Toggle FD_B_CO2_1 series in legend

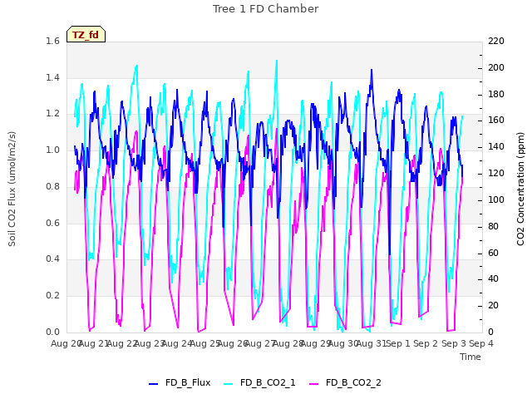click(x=259, y=382)
